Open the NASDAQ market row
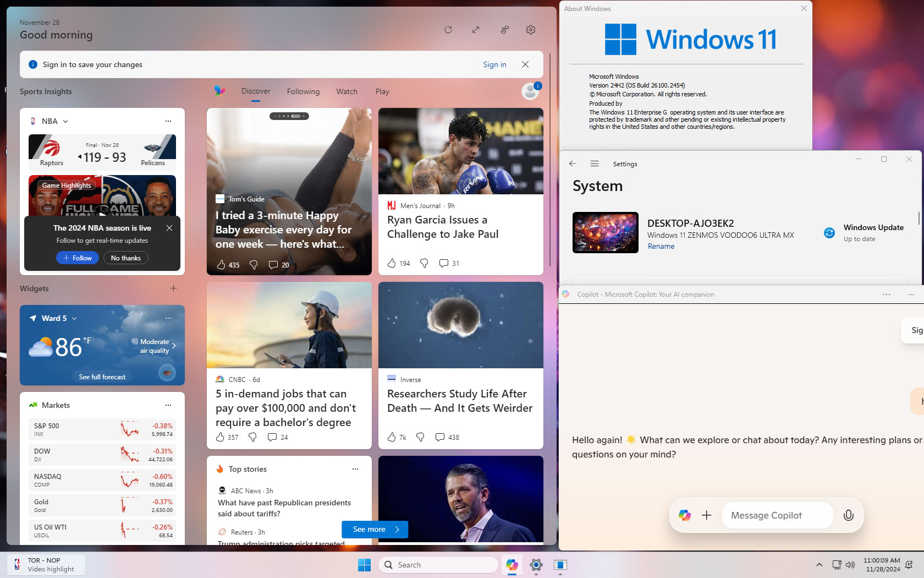Image resolution: width=924 pixels, height=578 pixels. click(x=102, y=480)
